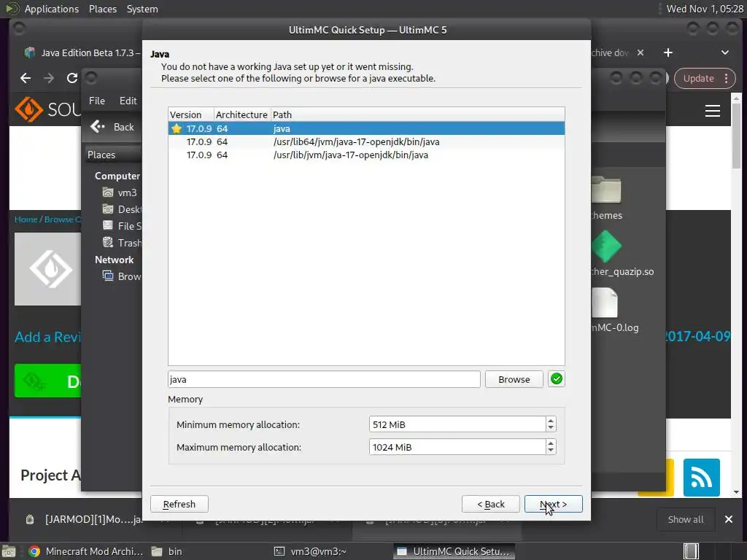Sort list by Architecture column header
The height and width of the screenshot is (560, 747).
tap(242, 114)
